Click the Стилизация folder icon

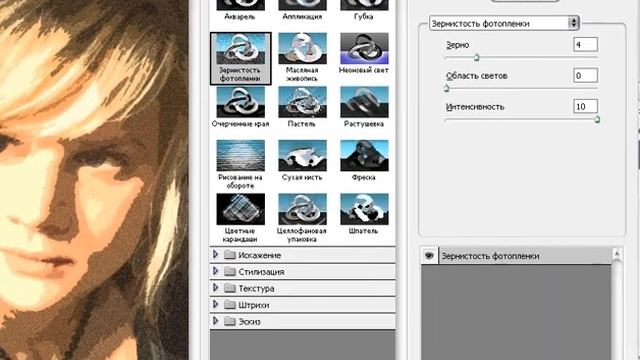pyautogui.click(x=230, y=271)
